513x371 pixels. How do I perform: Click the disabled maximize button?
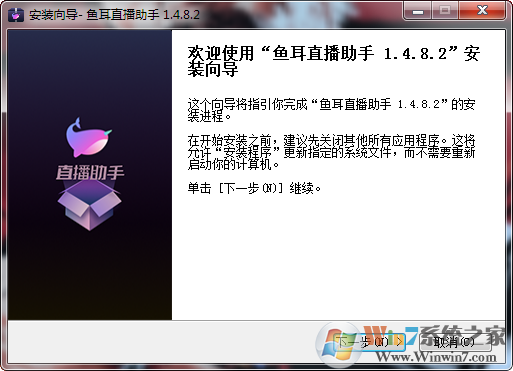pyautogui.click(x=445, y=11)
